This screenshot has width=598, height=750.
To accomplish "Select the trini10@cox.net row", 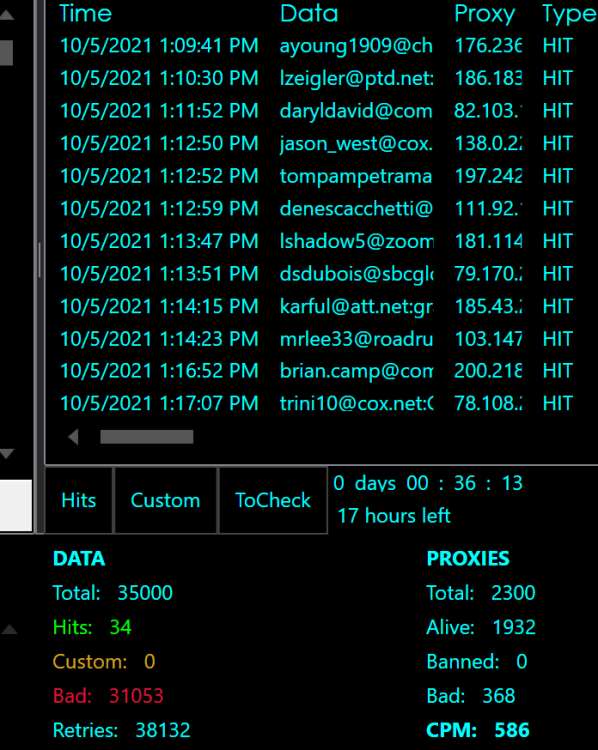I will 321,403.
